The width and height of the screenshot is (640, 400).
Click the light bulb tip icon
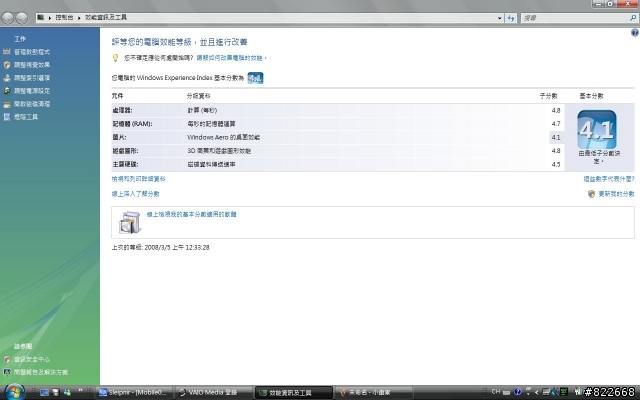pos(116,58)
